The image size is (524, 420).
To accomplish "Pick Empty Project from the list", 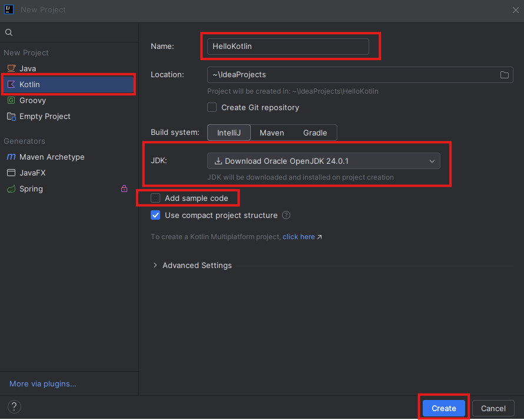I will point(69,117).
